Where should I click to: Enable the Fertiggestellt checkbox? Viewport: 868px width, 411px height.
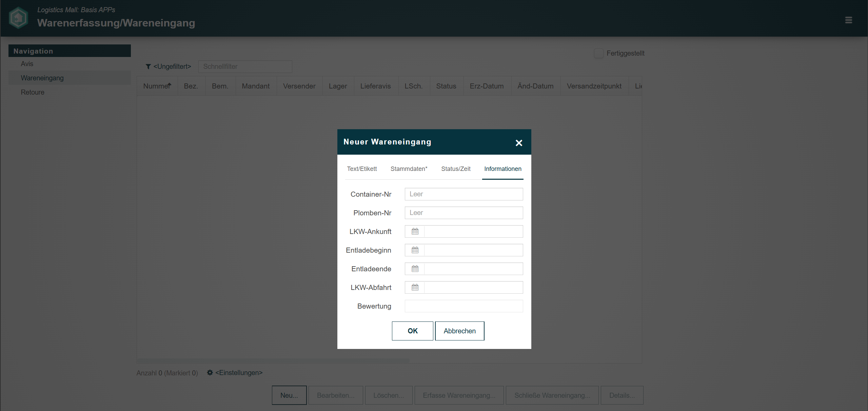pos(598,53)
